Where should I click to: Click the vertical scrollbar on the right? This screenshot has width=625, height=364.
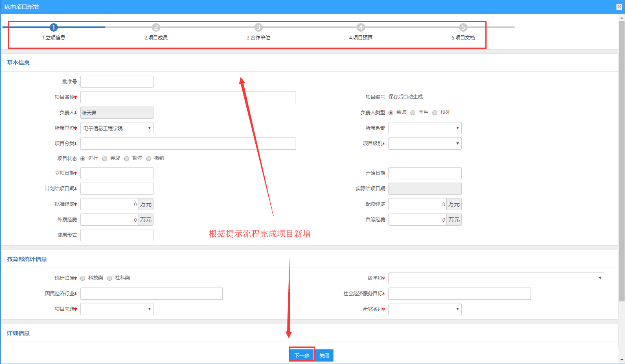[x=621, y=163]
